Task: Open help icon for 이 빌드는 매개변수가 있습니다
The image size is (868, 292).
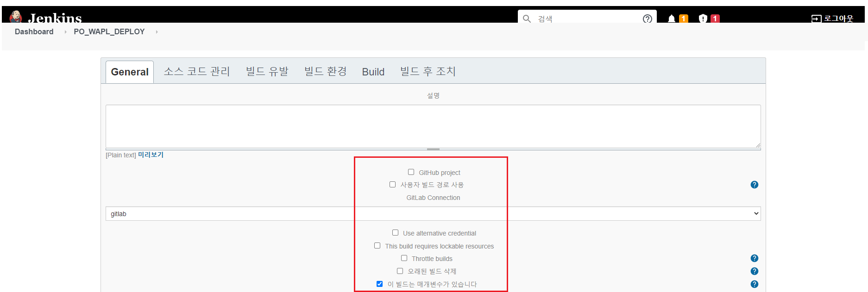Action: tap(755, 284)
